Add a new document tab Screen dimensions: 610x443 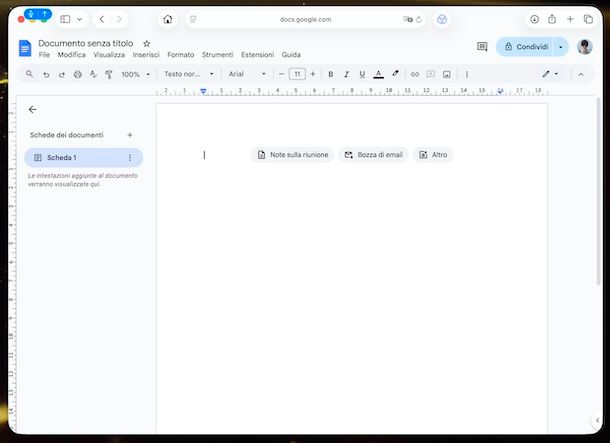(x=130, y=135)
